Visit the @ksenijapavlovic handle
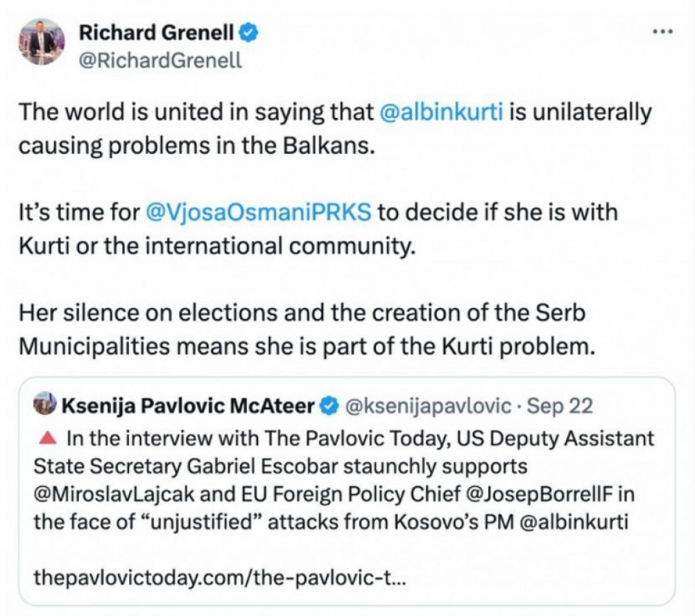Viewport: 695px width, 616px height. 425,404
